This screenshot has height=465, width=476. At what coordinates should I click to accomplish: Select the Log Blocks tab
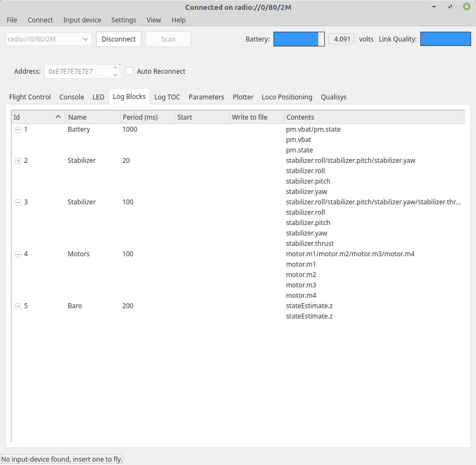pos(129,96)
